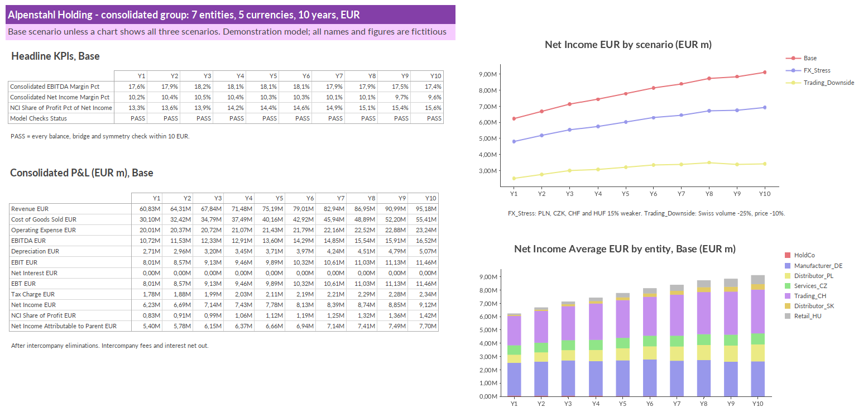Click the 15,6% NCI share cell
The height and width of the screenshot is (407, 868).
coord(427,108)
